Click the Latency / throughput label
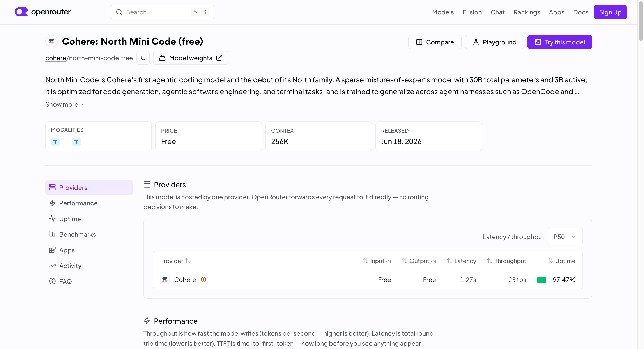This screenshot has height=349, width=644. pos(513,237)
